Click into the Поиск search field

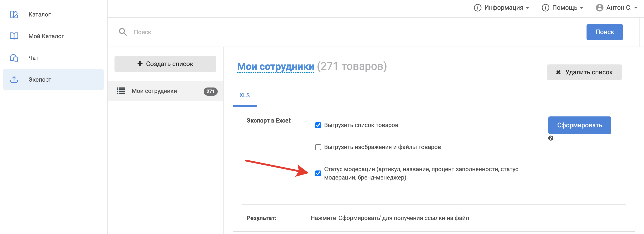coord(350,32)
